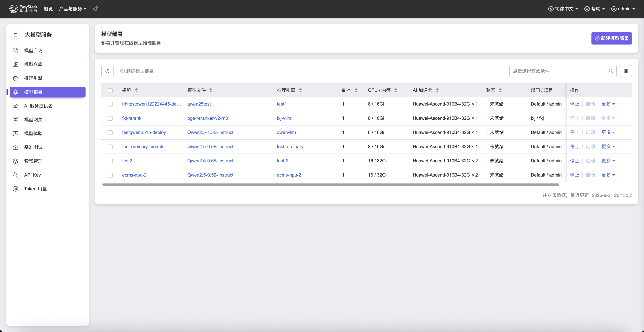Screen dimensions: 644x332
Task: Open the qwenvllm inference engine link
Action: point(286,132)
